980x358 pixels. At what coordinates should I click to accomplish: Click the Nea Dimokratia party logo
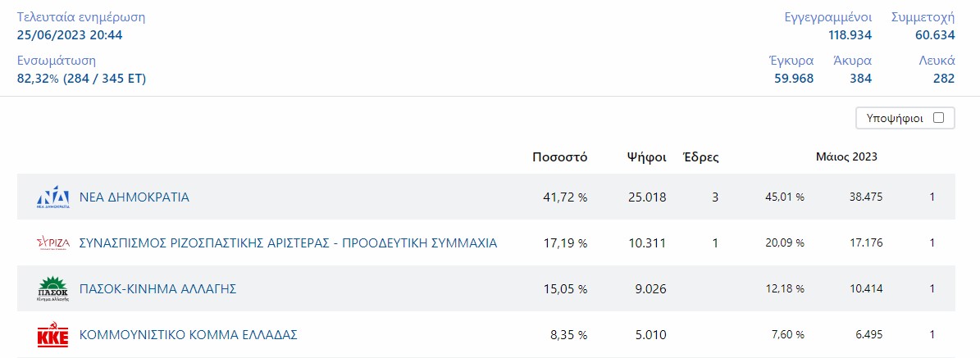coord(52,197)
